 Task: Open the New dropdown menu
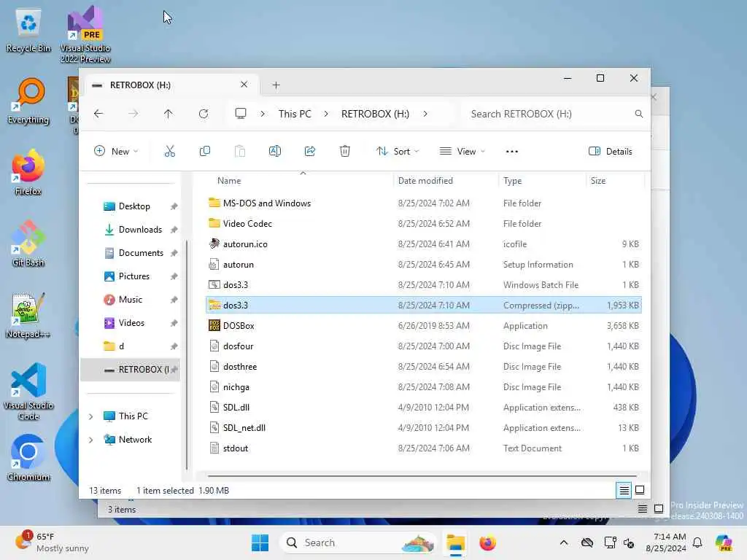click(116, 152)
